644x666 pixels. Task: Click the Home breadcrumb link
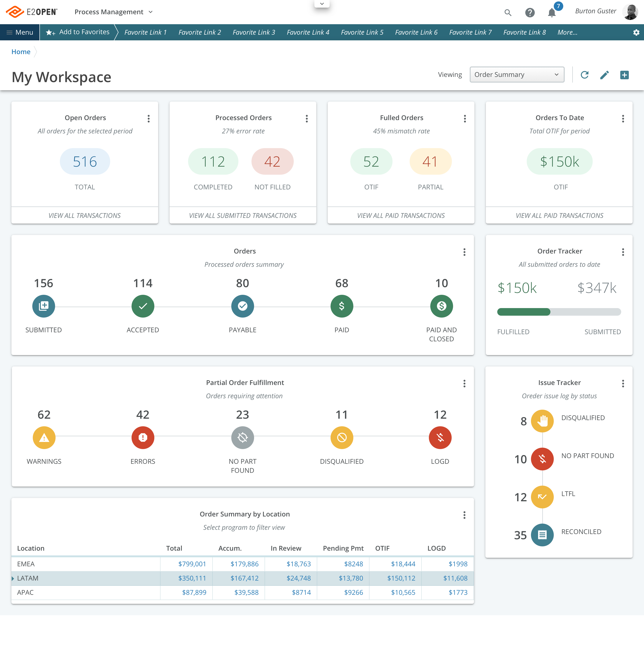[21, 52]
